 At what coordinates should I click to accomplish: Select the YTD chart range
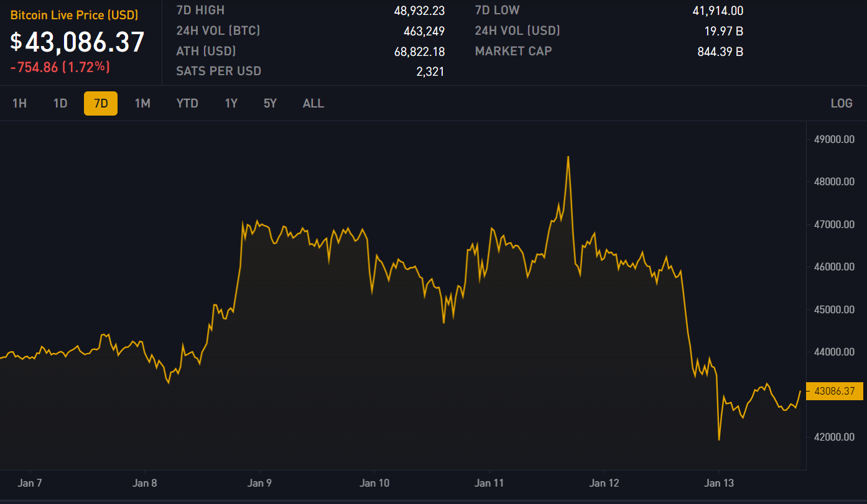point(187,103)
